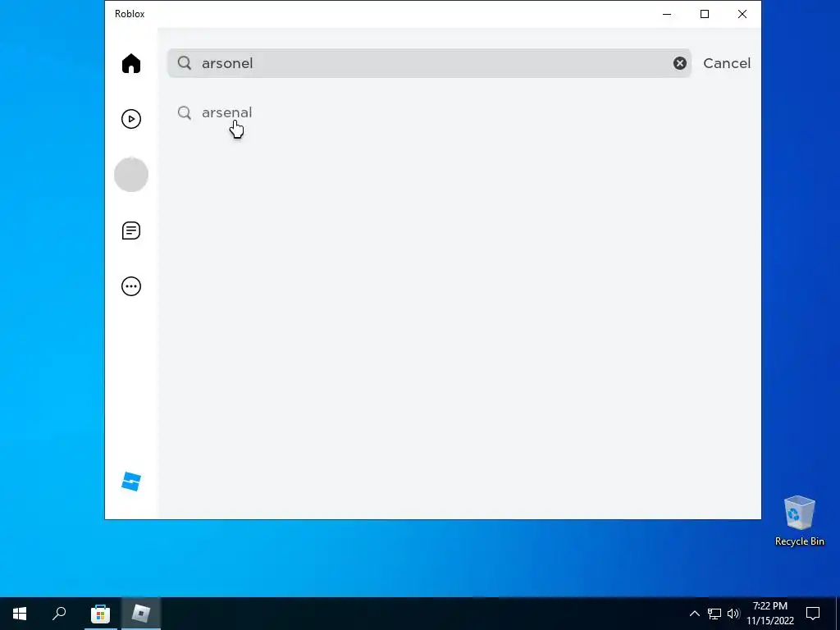The image size is (840, 630).
Task: Open the Discover play icon in sidebar
Action: [x=131, y=119]
